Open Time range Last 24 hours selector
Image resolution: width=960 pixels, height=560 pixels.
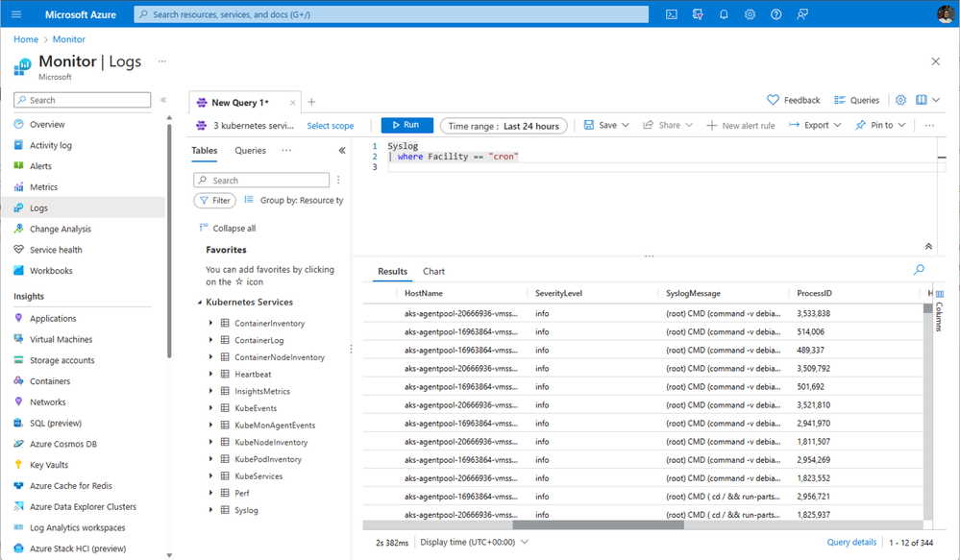pos(504,126)
